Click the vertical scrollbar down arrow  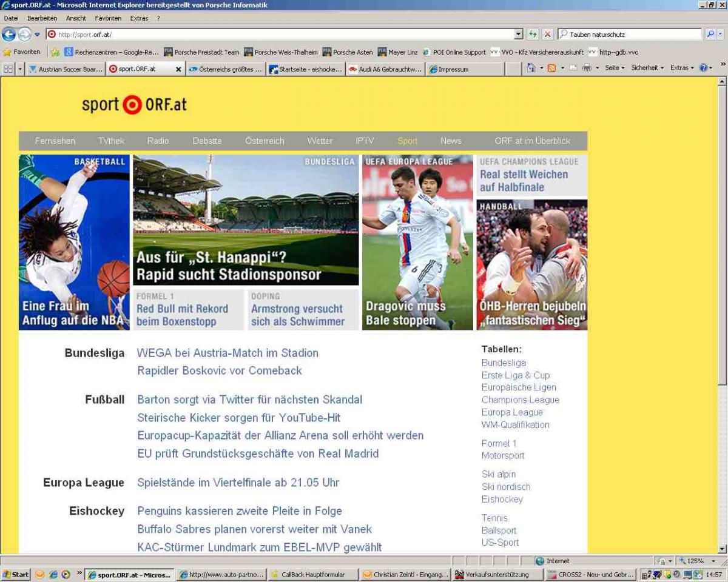click(722, 549)
